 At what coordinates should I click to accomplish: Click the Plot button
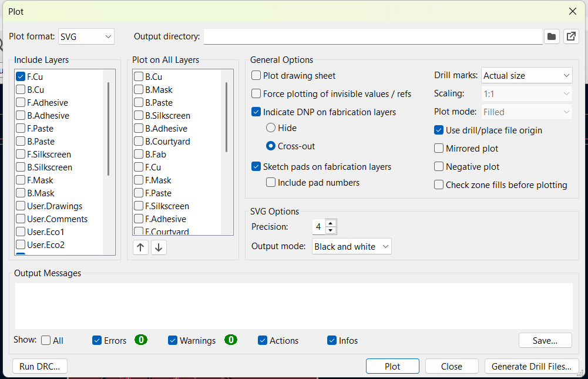point(392,366)
